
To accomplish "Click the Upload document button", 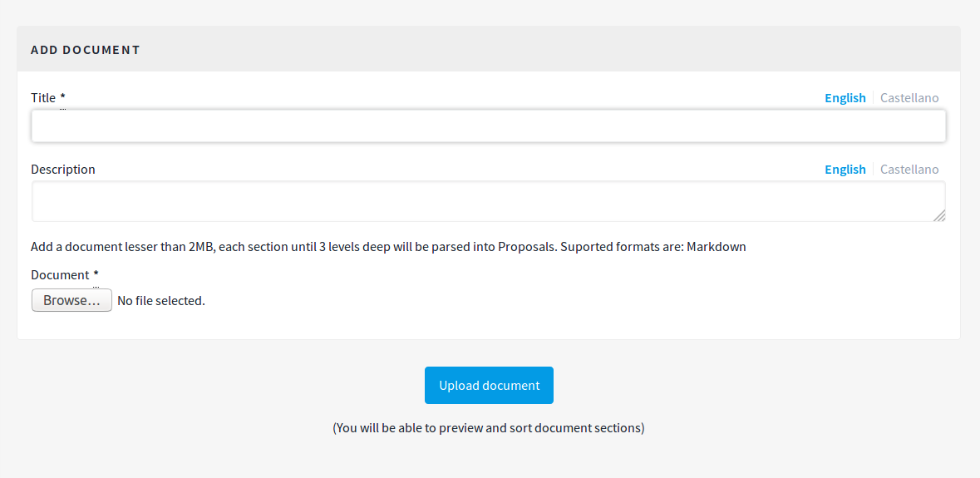I will click(x=489, y=386).
